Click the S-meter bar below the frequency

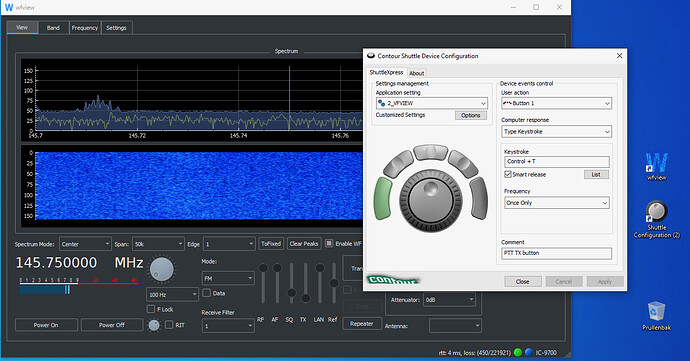tap(79, 287)
